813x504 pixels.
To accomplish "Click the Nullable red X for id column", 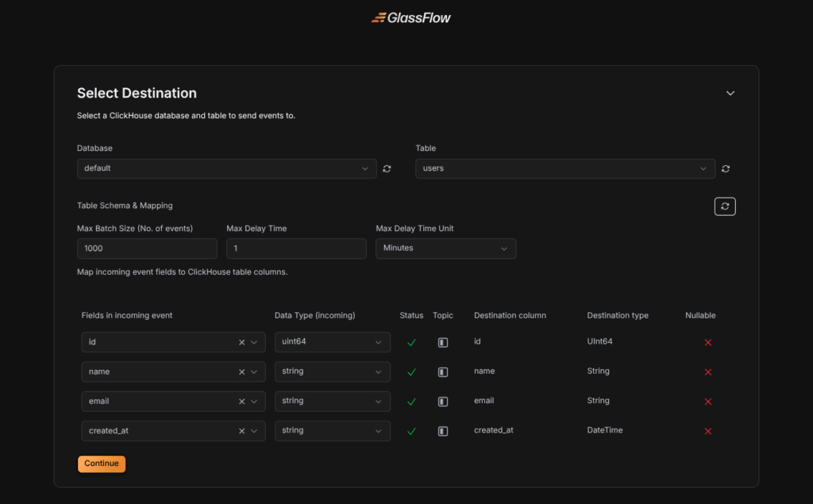I will tap(707, 343).
